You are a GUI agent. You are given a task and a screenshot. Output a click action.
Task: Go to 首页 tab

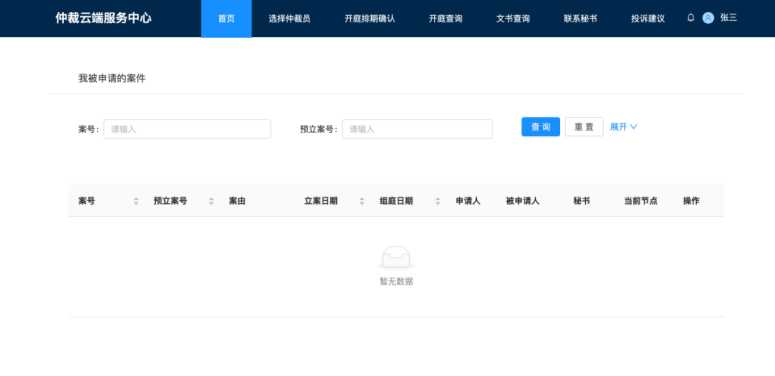pyautogui.click(x=226, y=19)
